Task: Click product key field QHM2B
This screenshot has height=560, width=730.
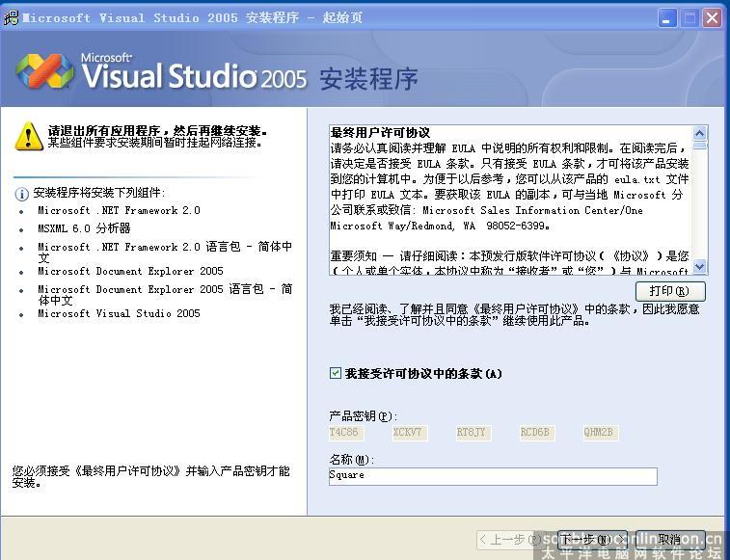Action: point(600,433)
